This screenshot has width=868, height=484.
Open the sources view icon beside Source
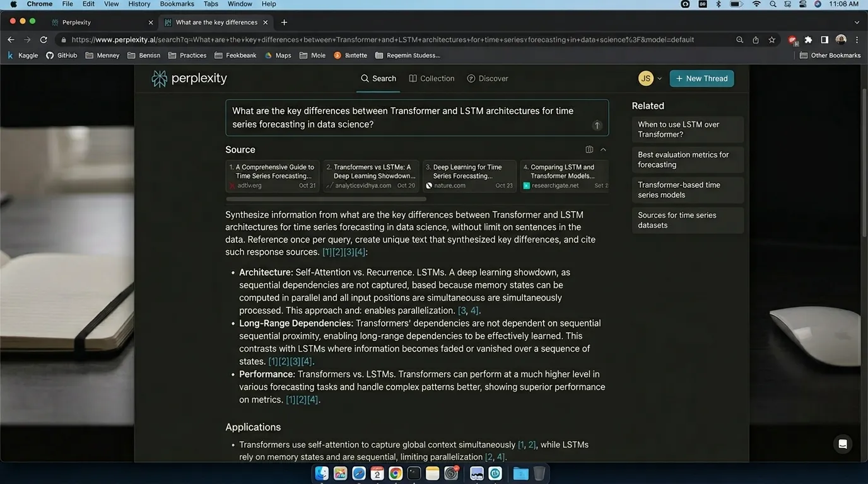click(589, 149)
